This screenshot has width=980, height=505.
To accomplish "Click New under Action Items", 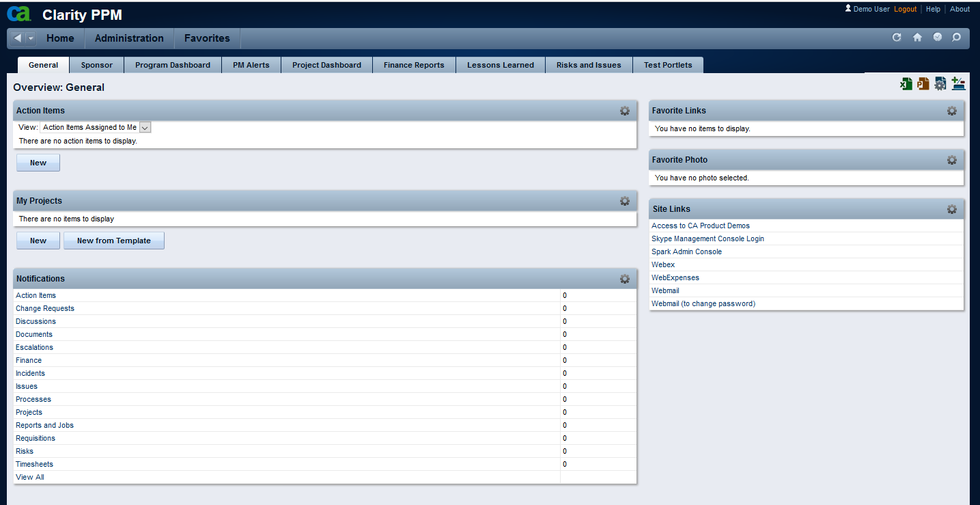I will click(x=38, y=163).
